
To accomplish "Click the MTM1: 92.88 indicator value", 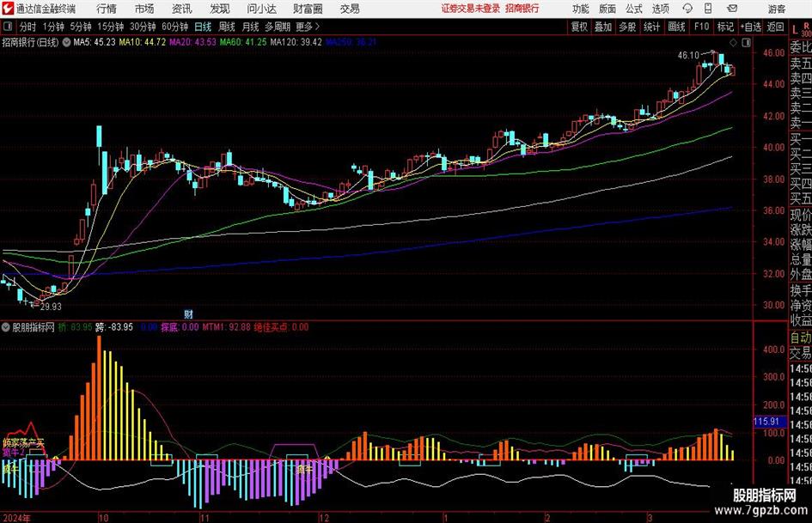I will (226, 327).
